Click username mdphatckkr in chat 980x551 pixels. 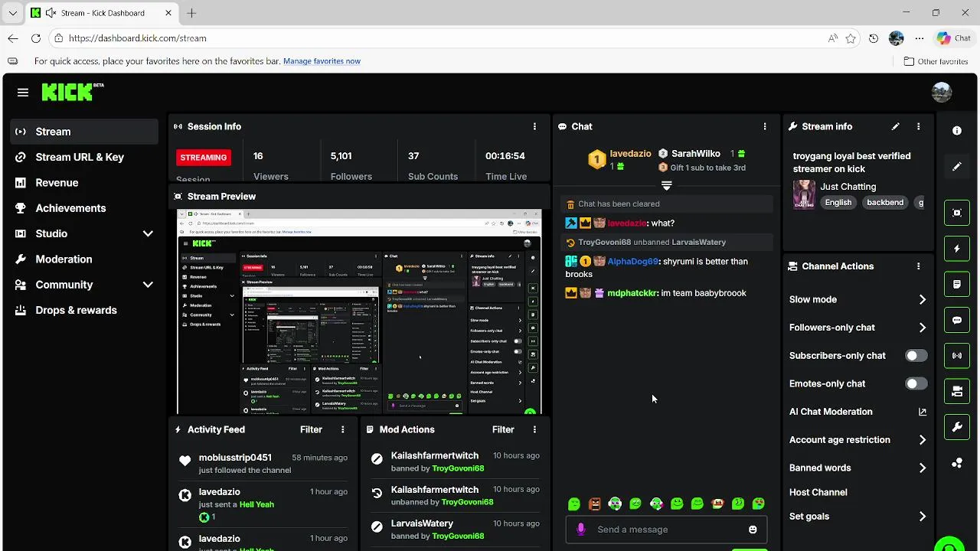(632, 293)
